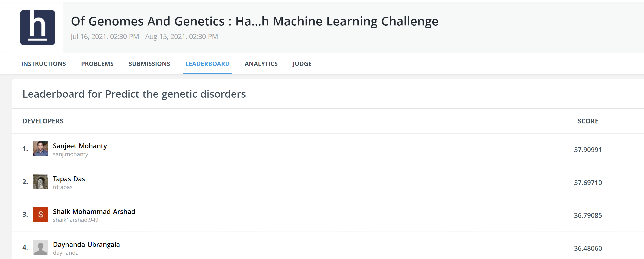Click the SCORE column header
644x259 pixels.
click(588, 121)
